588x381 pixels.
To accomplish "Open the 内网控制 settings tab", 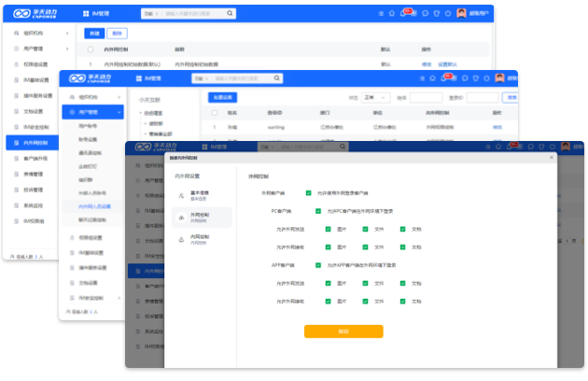I will 199,238.
